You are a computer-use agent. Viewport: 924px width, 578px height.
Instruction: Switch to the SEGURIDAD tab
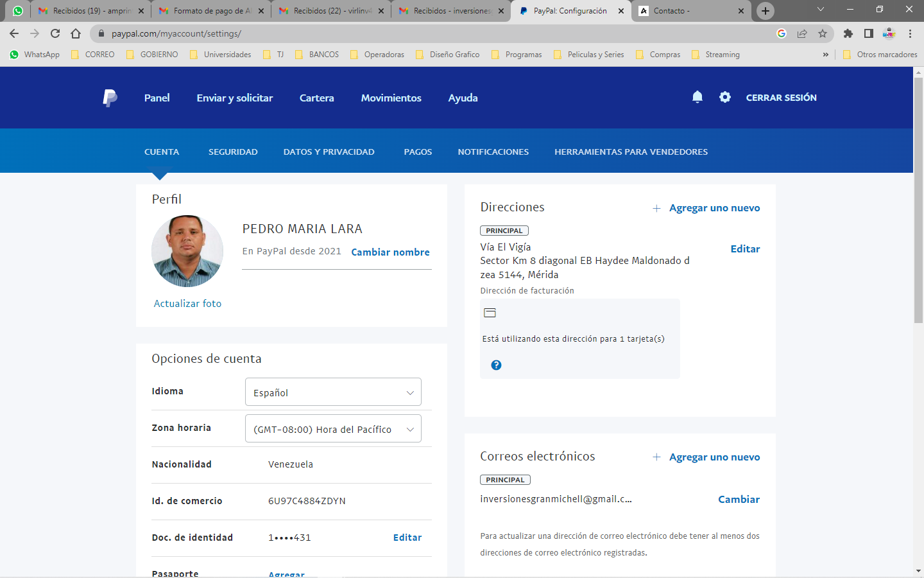click(x=233, y=152)
